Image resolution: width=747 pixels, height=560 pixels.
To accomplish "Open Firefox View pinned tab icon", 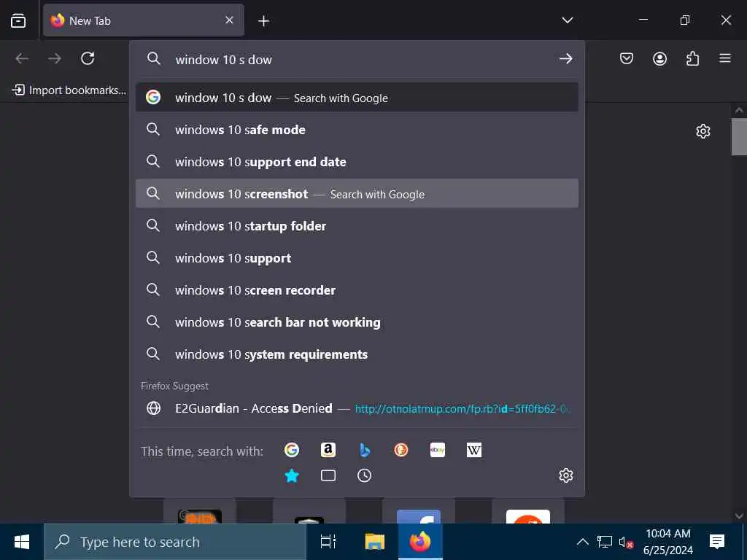I will coord(18,20).
